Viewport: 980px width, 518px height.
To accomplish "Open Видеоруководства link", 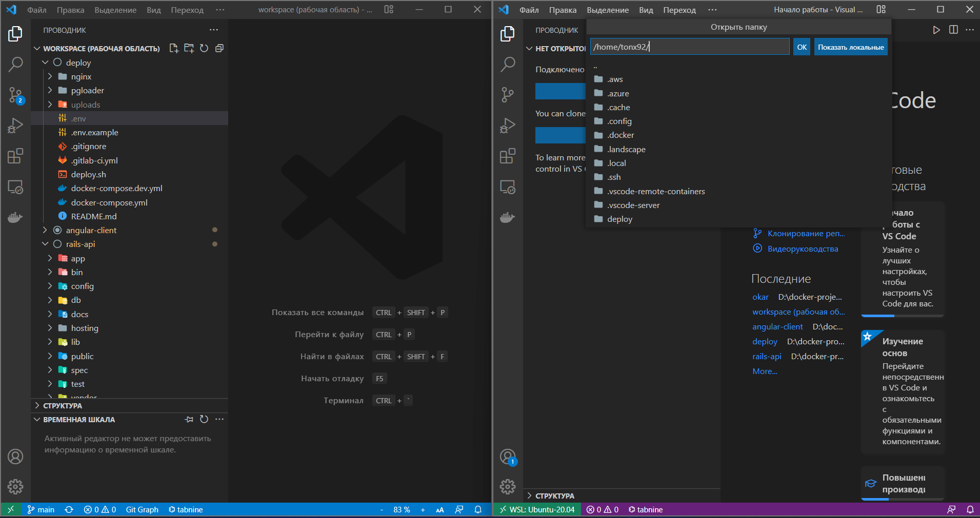I will pyautogui.click(x=803, y=248).
